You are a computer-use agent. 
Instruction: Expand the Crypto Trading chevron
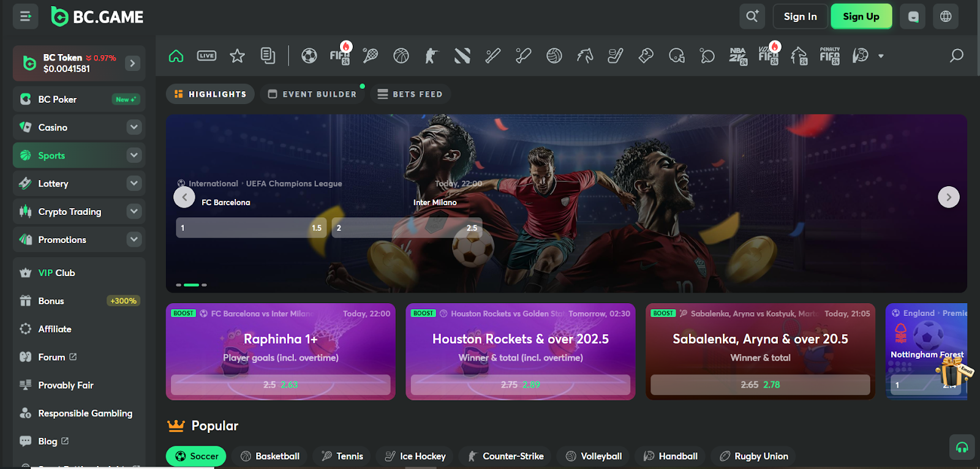(134, 211)
